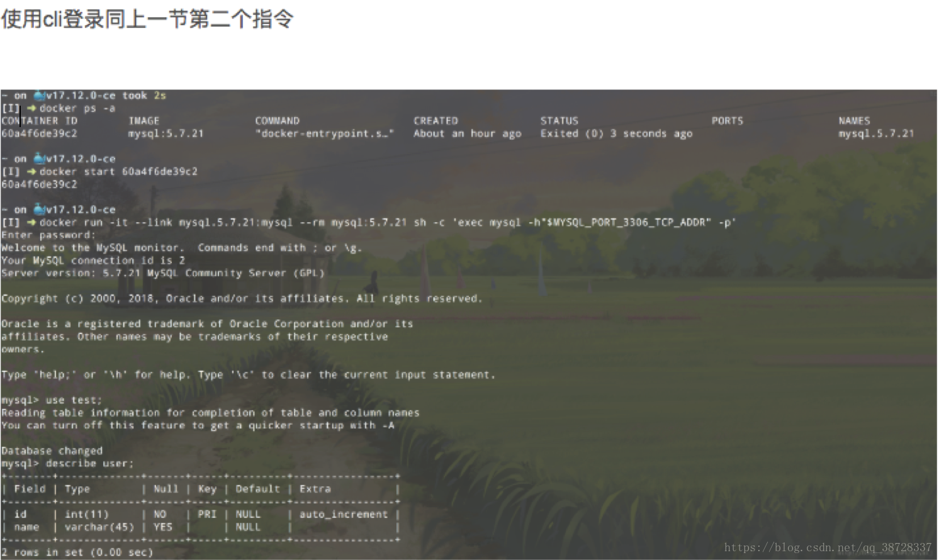
Task: Click the 'Enter password:' prompt line
Action: tap(48, 235)
